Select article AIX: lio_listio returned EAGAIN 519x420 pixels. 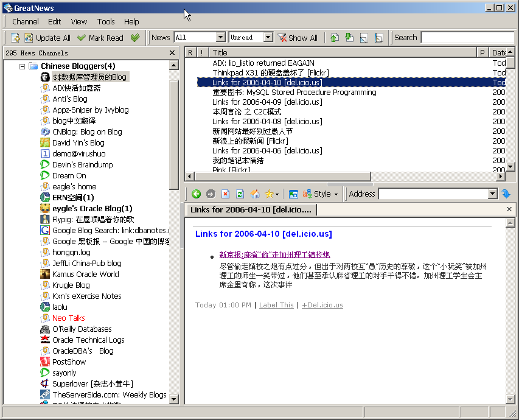coord(263,63)
